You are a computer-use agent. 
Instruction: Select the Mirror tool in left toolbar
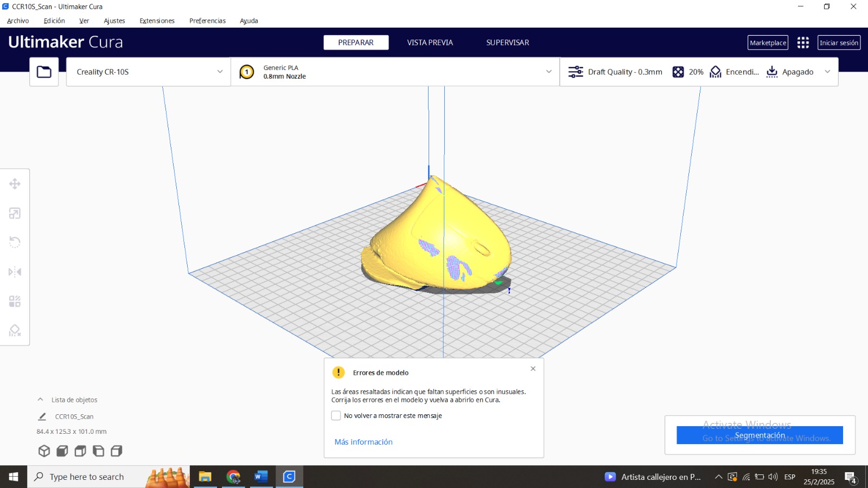tap(15, 272)
